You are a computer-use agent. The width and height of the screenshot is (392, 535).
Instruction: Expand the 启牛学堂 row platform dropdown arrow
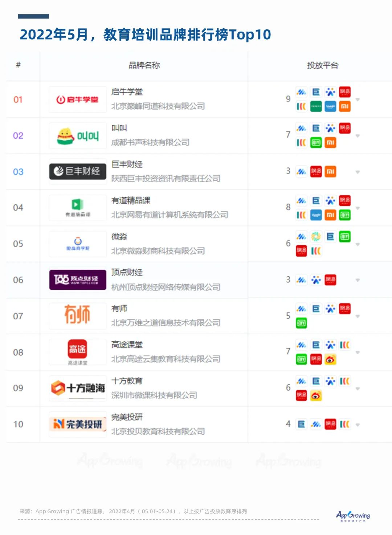[x=358, y=99]
